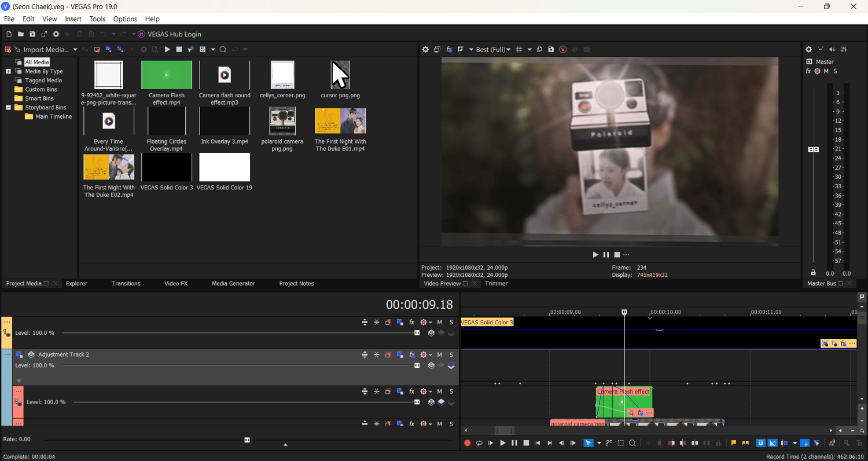Select the Camera Flash effect timeline clip
The width and height of the screenshot is (868, 461).
pos(624,402)
